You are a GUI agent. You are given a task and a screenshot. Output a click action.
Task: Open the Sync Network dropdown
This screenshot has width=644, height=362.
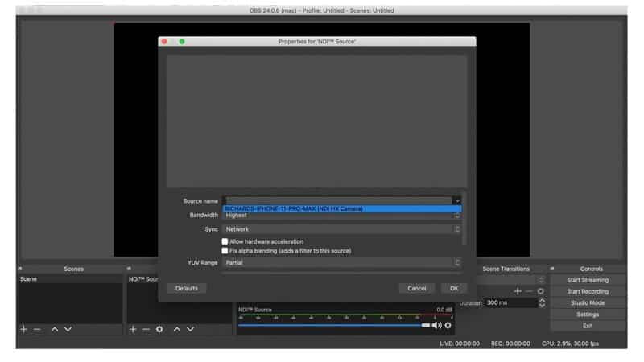pos(341,229)
